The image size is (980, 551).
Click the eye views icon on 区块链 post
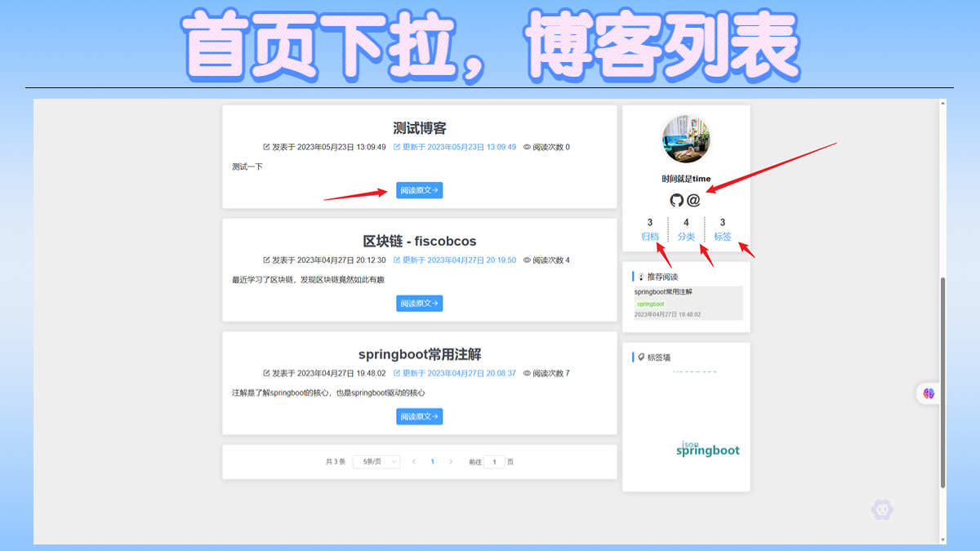tap(527, 260)
